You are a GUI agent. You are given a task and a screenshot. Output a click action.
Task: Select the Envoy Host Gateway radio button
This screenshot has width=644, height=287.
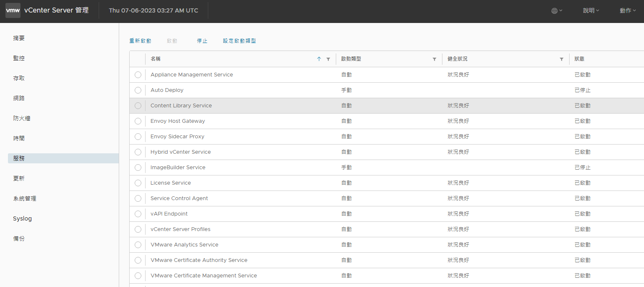138,121
